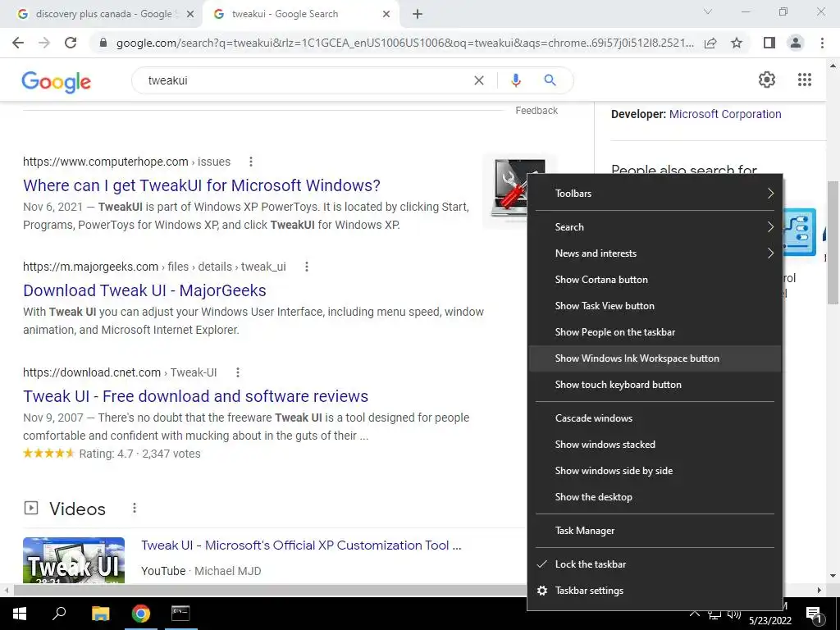Select Show windows side by side
The width and height of the screenshot is (840, 630).
pos(655,471)
